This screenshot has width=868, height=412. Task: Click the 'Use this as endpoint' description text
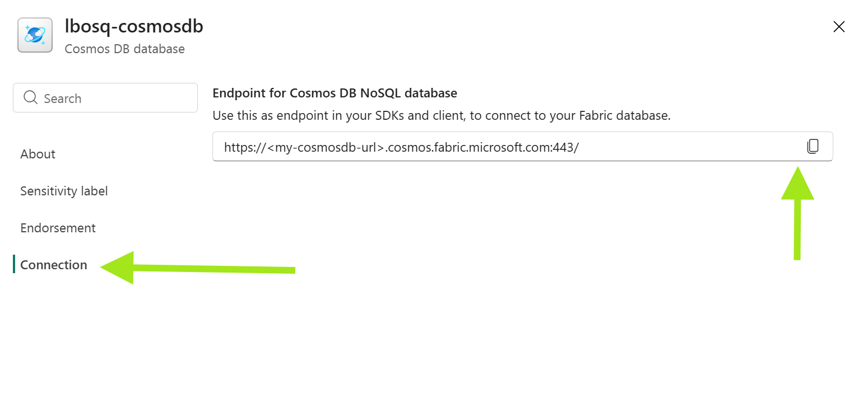click(441, 116)
